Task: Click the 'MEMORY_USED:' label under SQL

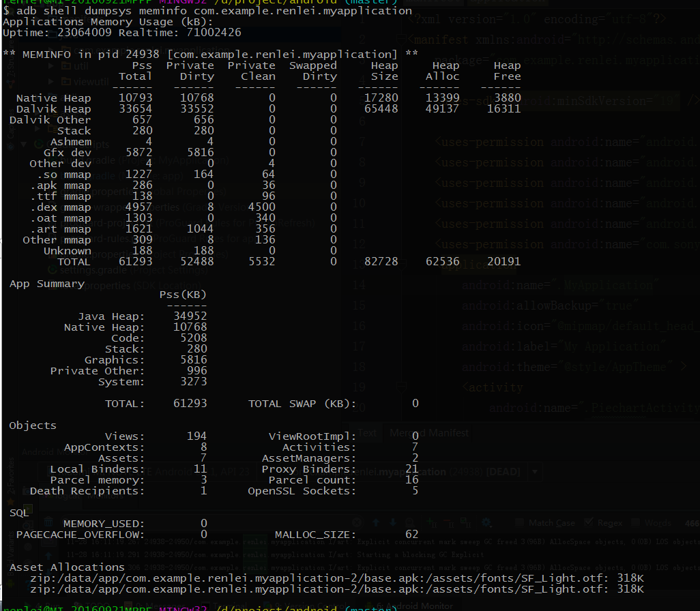Action: 104,524
